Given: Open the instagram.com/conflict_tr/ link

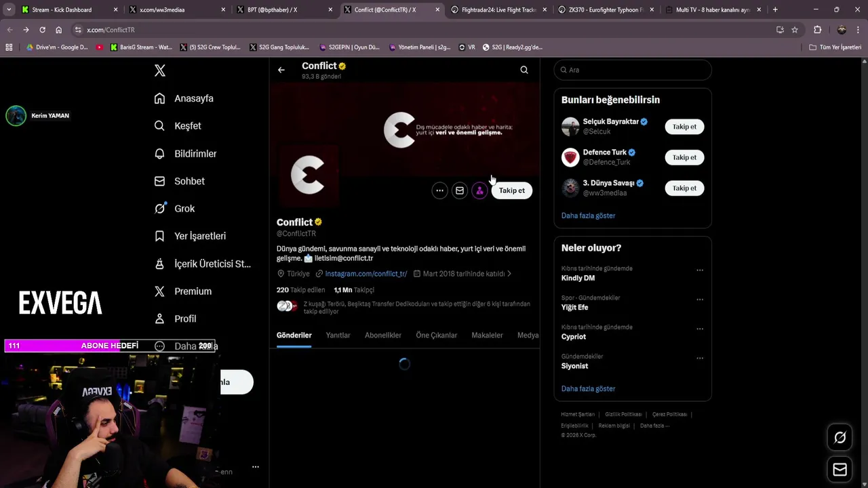Looking at the screenshot, I should click(366, 274).
